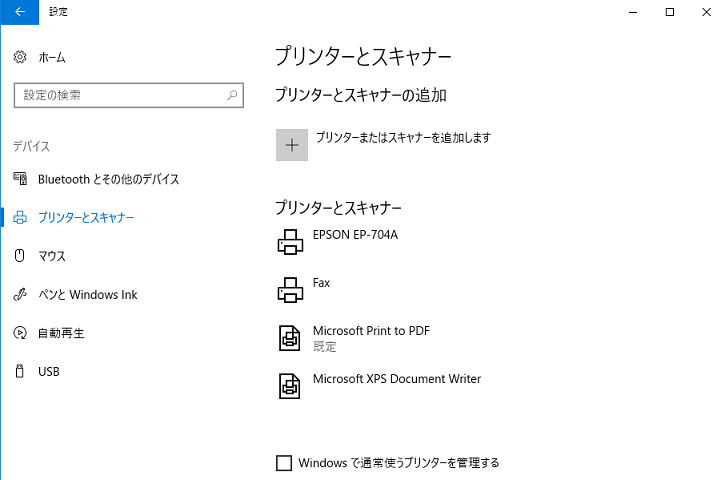The height and width of the screenshot is (480, 725).
Task: Click the autoplay icon beside 自動再生
Action: click(20, 332)
